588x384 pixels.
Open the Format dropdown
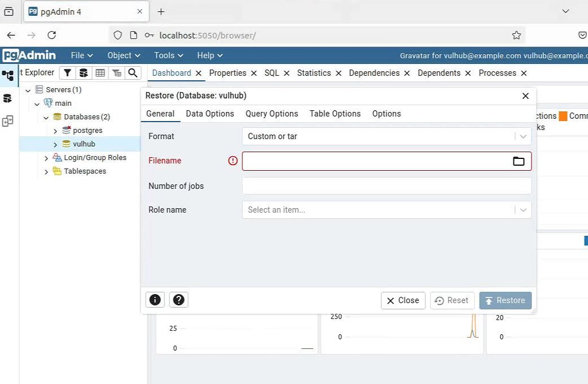[x=386, y=136]
